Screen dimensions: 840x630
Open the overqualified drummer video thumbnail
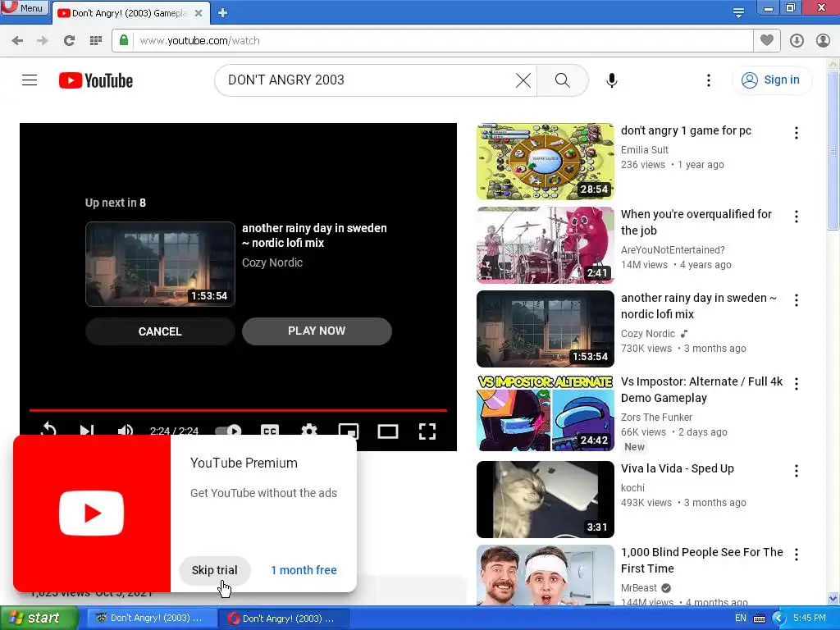[546, 245]
